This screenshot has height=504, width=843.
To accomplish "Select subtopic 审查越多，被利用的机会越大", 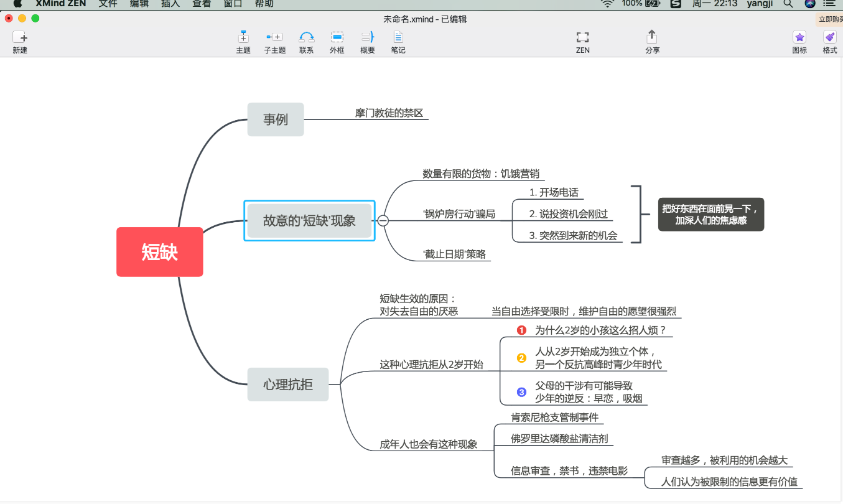I will click(724, 460).
